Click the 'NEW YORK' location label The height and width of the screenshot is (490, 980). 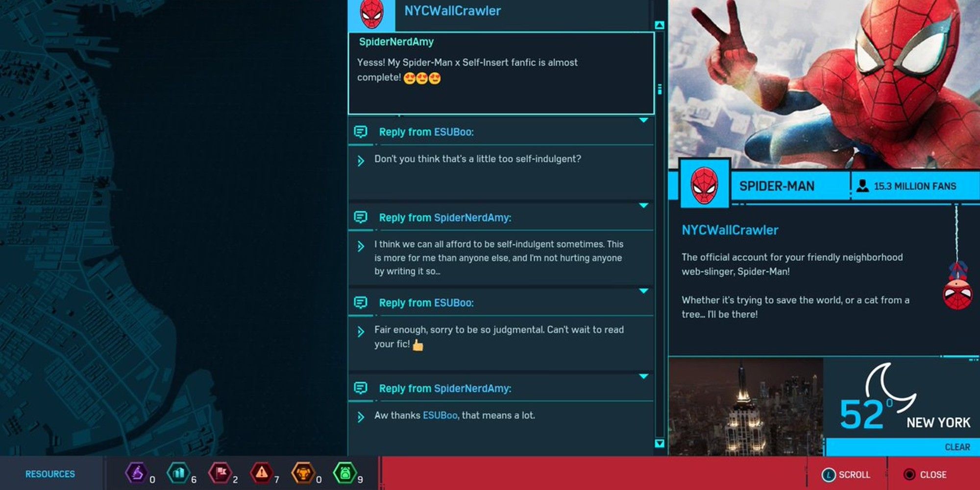click(938, 422)
